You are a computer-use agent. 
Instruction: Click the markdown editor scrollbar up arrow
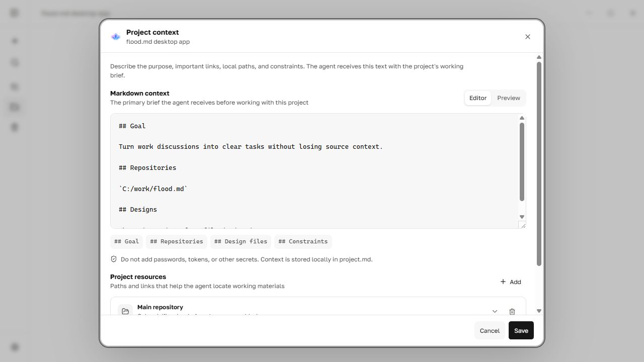tap(522, 118)
